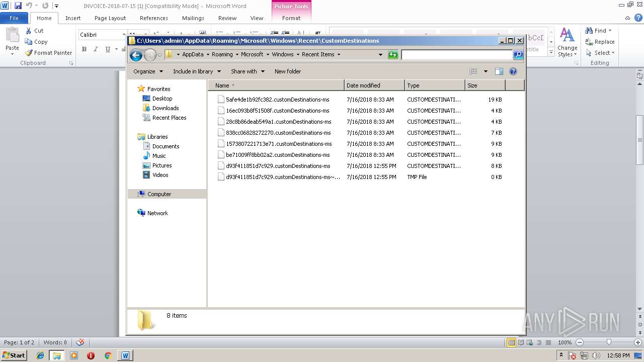Image resolution: width=644 pixels, height=362 pixels.
Task: Switch to the Page Layout ribbon tab
Action: [110, 18]
